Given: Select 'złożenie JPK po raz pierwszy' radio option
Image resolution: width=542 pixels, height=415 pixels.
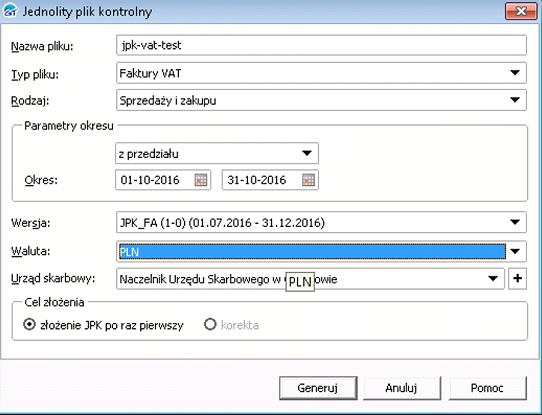Looking at the screenshot, I should pos(29,324).
